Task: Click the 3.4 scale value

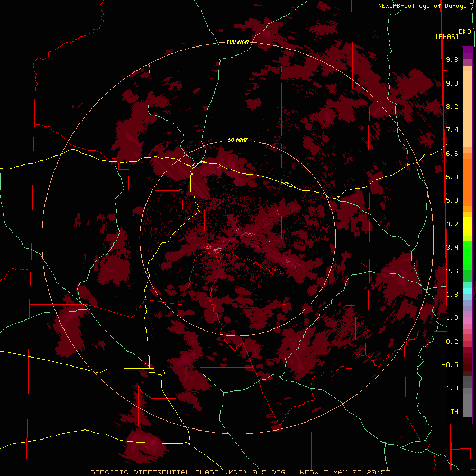Action: [452, 248]
